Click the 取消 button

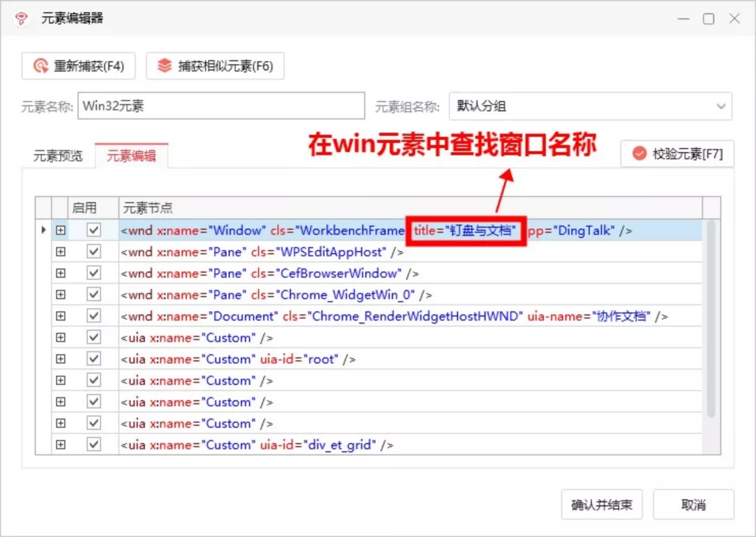pos(693,505)
